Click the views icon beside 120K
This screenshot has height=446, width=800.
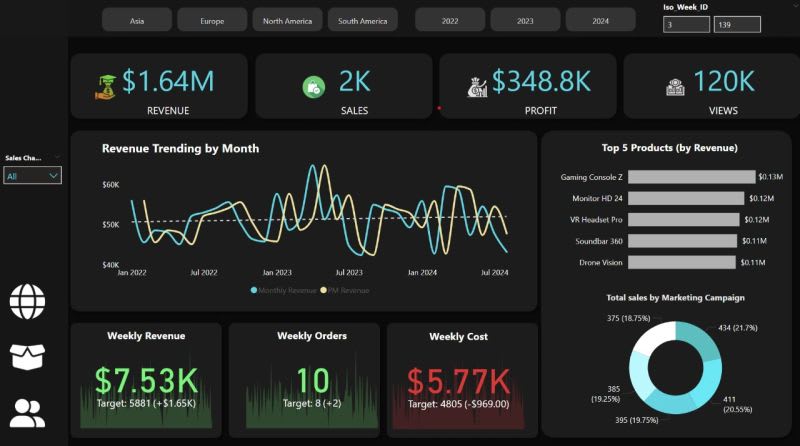click(x=675, y=87)
